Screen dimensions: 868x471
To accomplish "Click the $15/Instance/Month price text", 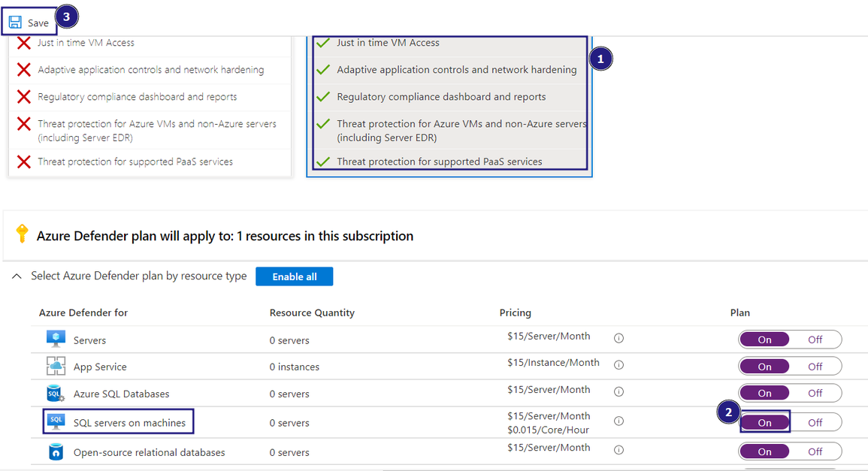I will coord(553,363).
